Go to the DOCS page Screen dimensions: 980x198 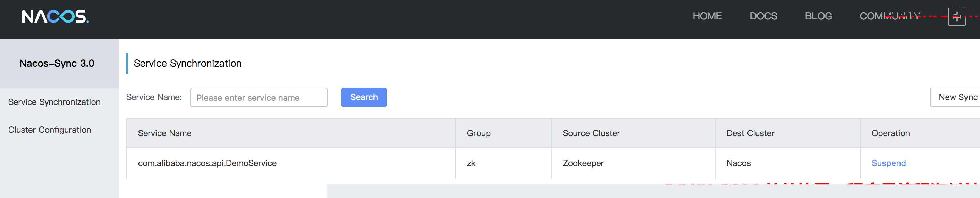[763, 16]
